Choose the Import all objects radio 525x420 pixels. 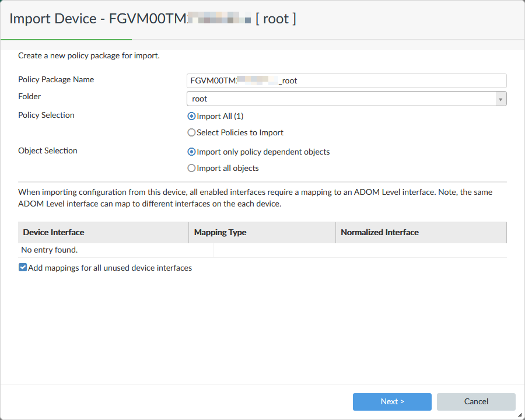point(191,168)
